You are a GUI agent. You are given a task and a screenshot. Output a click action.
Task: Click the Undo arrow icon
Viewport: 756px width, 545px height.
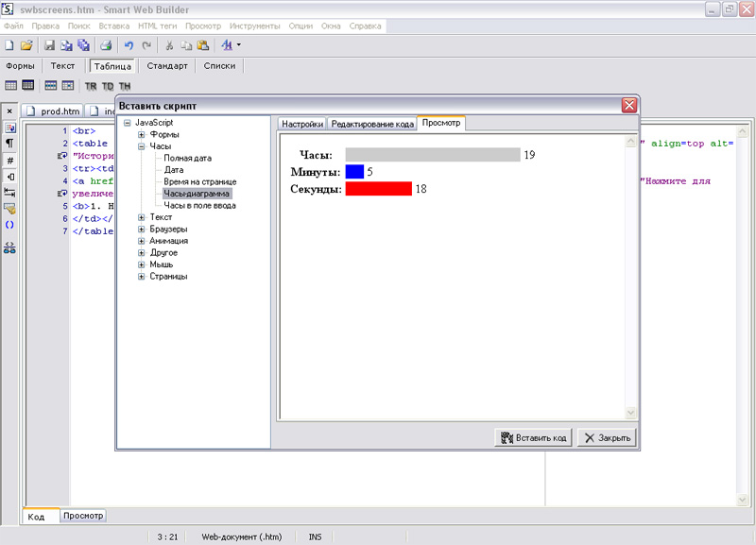pos(129,44)
